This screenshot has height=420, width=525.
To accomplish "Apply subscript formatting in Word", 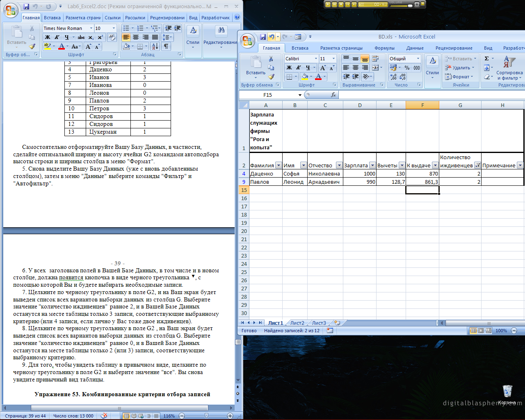I will [91, 37].
